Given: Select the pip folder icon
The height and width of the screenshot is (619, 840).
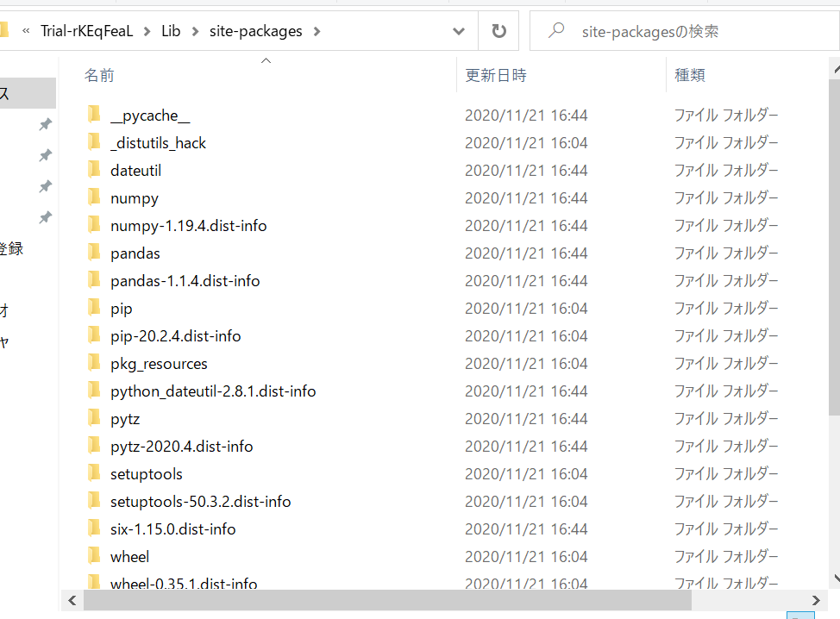Looking at the screenshot, I should (x=94, y=308).
